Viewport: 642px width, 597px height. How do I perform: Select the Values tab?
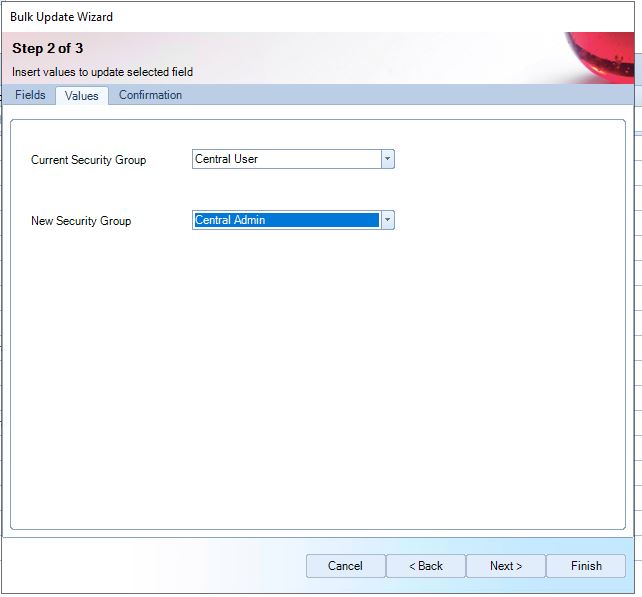click(81, 96)
